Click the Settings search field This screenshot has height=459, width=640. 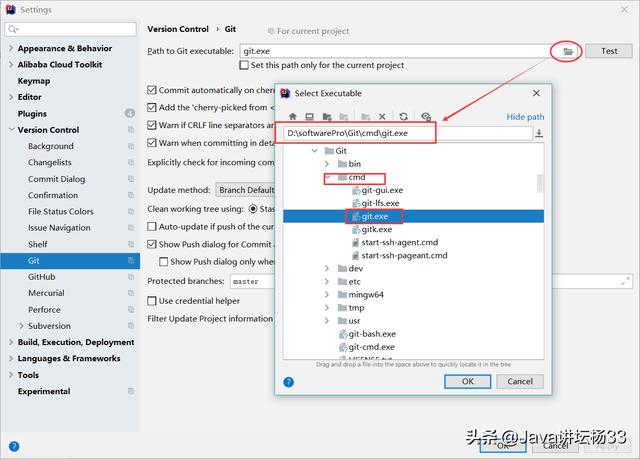click(70, 29)
